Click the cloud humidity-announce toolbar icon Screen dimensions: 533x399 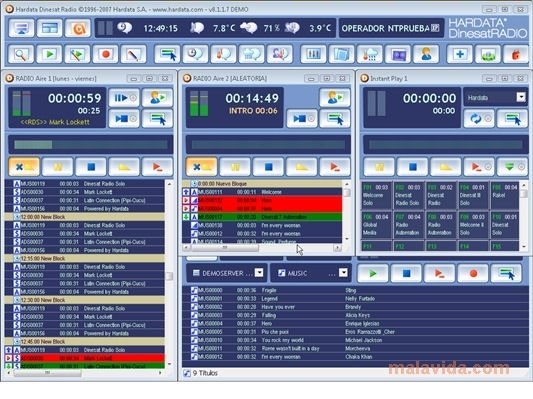(252, 54)
